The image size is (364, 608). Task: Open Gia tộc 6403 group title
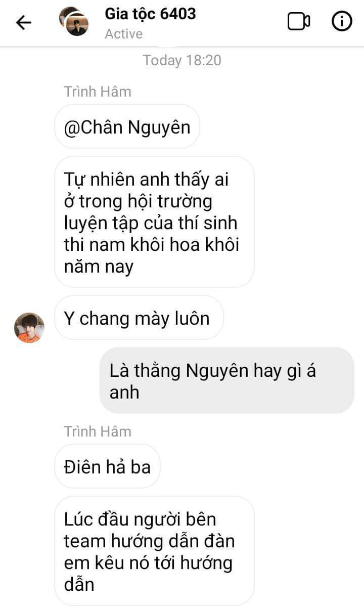pos(150,14)
